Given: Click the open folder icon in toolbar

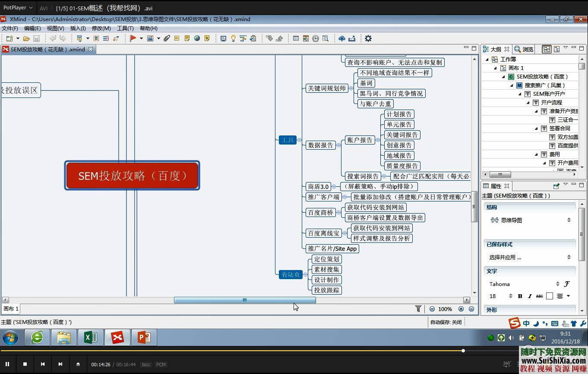Looking at the screenshot, I should pyautogui.click(x=26, y=38).
